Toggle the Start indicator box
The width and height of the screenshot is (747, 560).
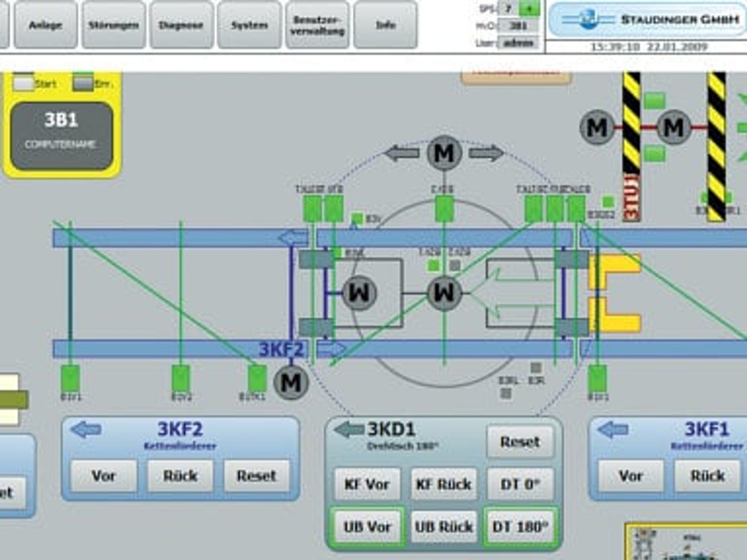pyautogui.click(x=23, y=83)
